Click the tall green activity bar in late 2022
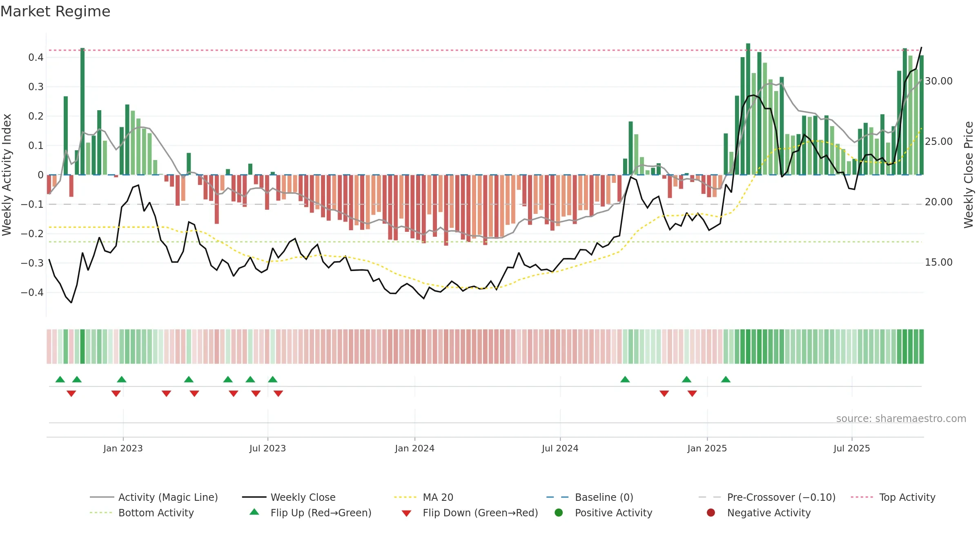The width and height of the screenshot is (980, 551). 82,111
